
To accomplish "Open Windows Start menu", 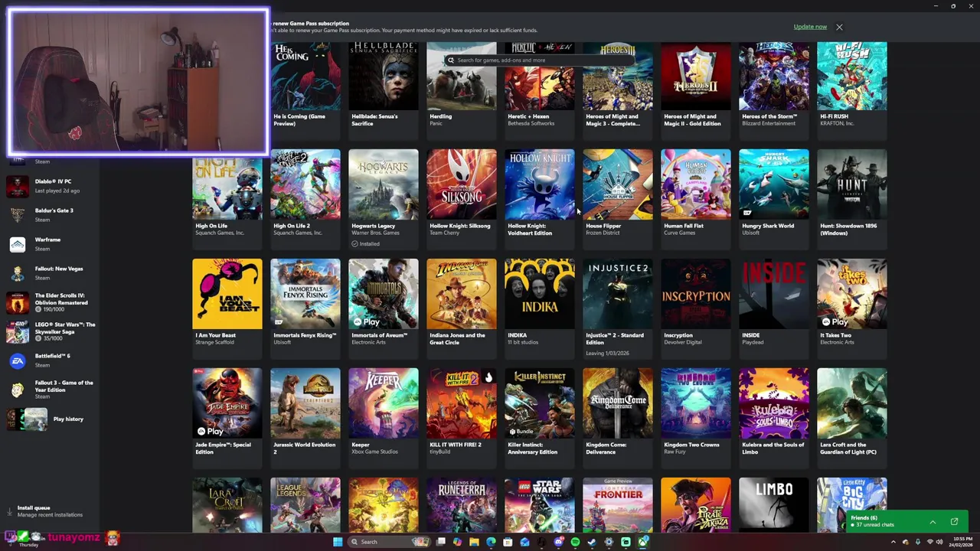I will pos(338,542).
